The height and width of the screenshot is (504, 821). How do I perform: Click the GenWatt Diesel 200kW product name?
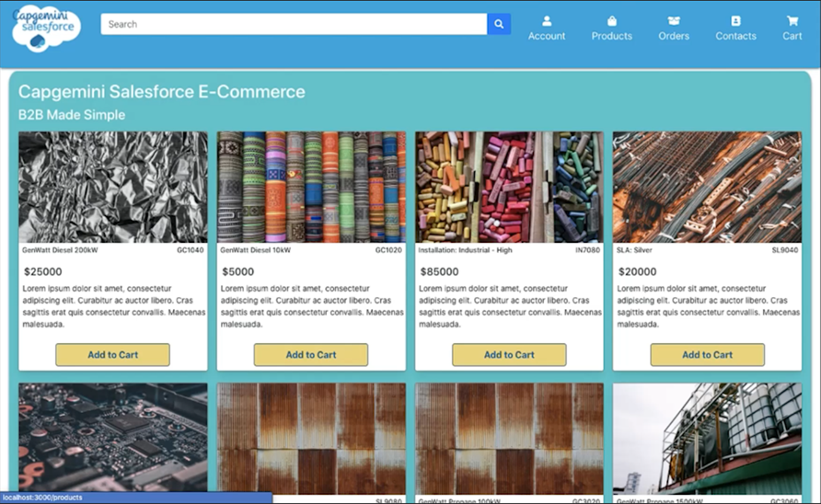pos(60,250)
